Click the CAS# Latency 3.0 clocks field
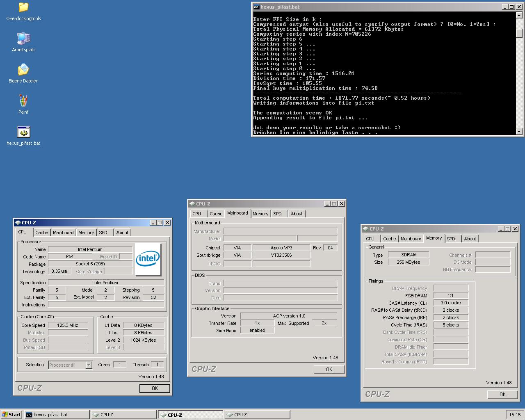Viewport: 525px width, 420px height. click(451, 303)
